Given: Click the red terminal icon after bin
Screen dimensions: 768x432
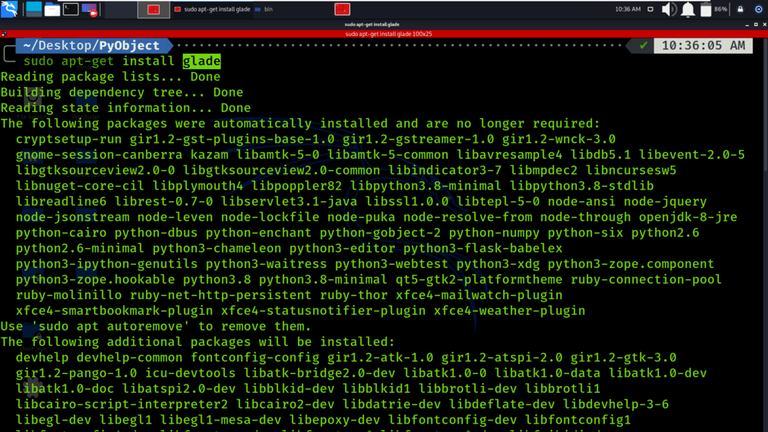Looking at the screenshot, I should 342,9.
